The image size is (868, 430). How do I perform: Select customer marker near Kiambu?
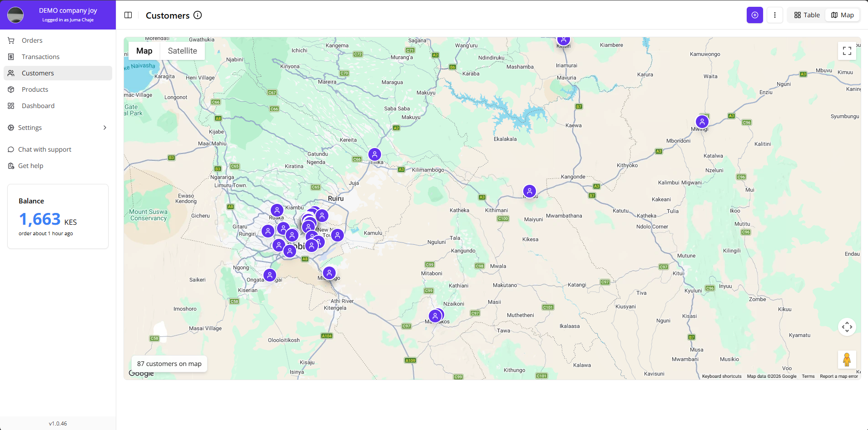277,210
